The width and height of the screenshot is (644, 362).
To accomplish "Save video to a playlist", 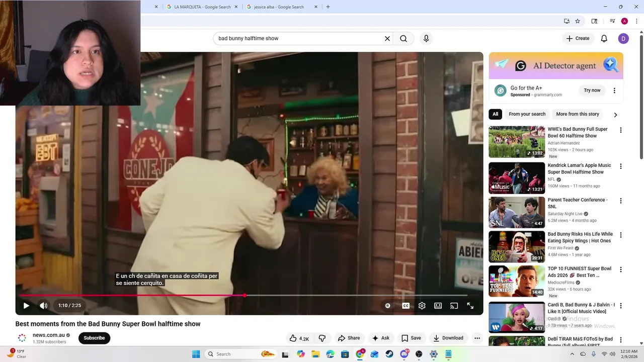I will point(411,338).
